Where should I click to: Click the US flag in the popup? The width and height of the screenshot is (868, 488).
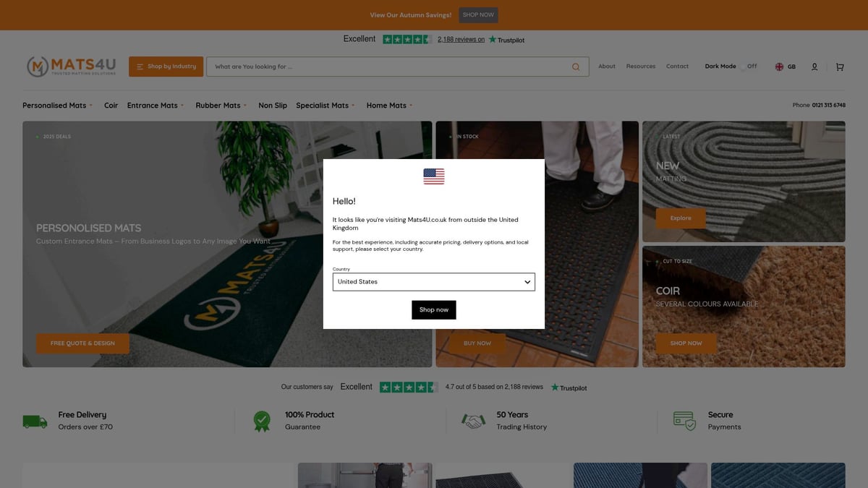[434, 176]
